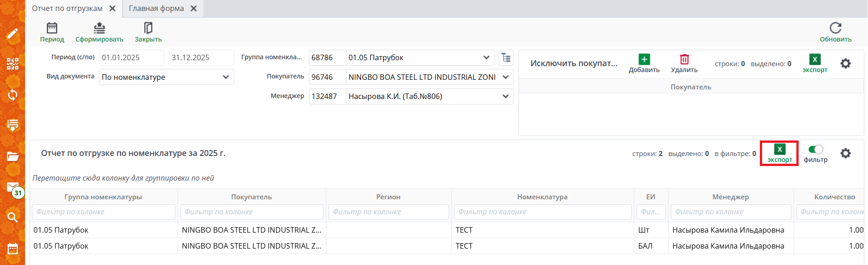Close the Отчет по отгрузкам tab
This screenshot has height=265, width=868.
click(x=112, y=9)
